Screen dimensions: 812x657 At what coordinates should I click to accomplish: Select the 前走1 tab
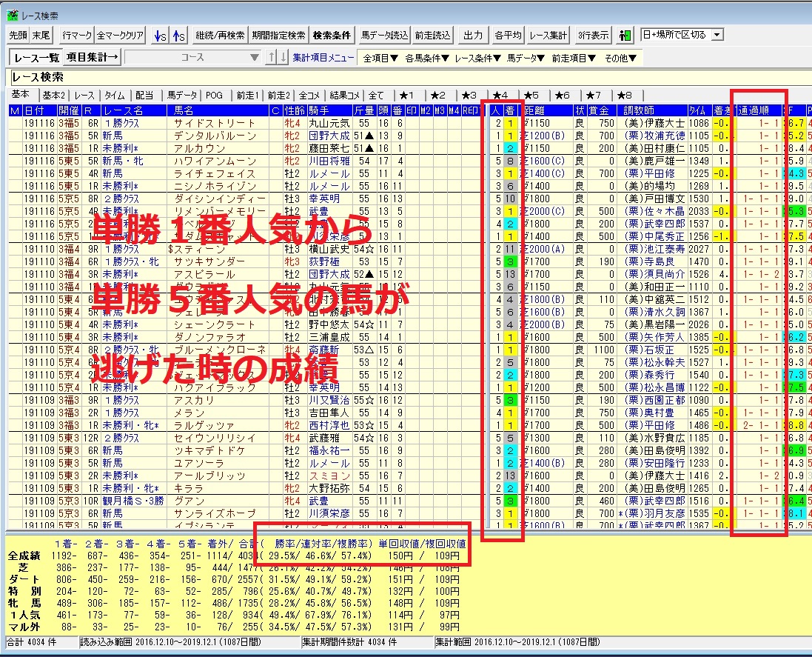coord(247,96)
